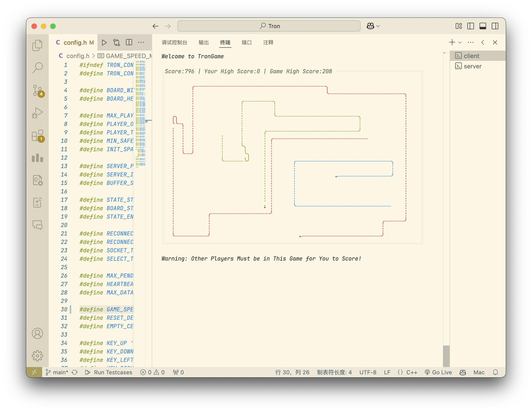Viewport: 532px width, 412px height.
Task: Toggle the bottom panel visibility
Action: [483, 26]
